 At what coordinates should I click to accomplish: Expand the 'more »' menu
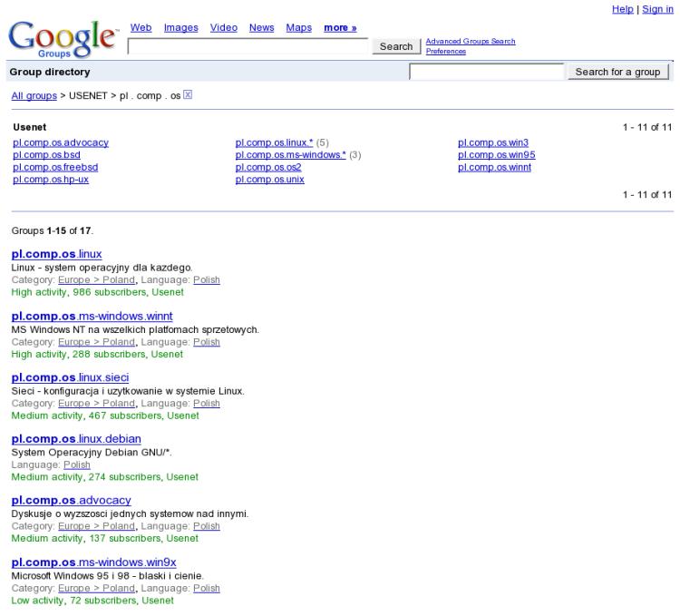pyautogui.click(x=340, y=28)
